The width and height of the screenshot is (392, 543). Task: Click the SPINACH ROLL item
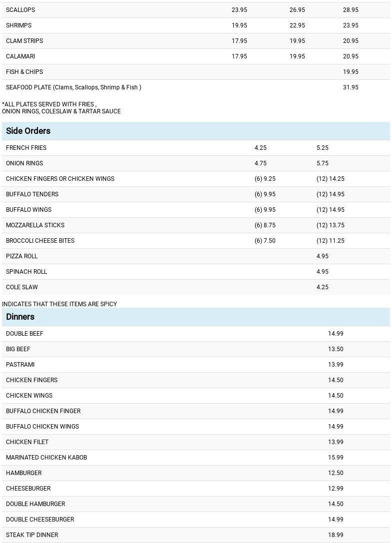click(x=26, y=272)
